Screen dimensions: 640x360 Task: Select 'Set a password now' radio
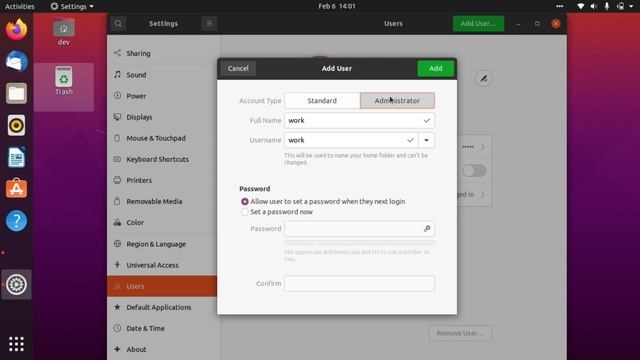[x=244, y=212]
